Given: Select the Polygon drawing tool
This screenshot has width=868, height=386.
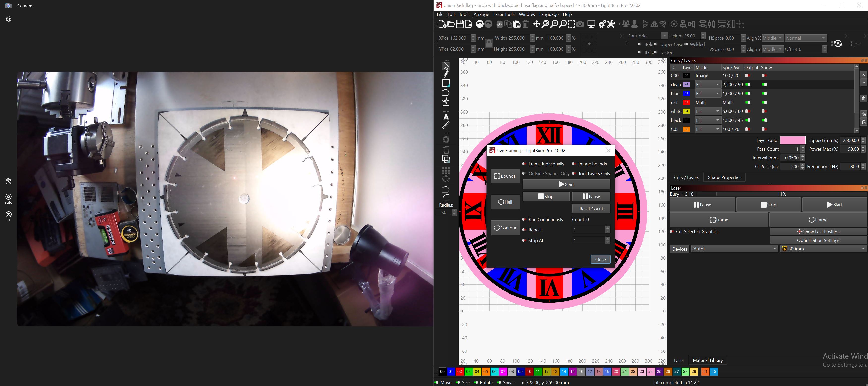Looking at the screenshot, I should pos(446,92).
